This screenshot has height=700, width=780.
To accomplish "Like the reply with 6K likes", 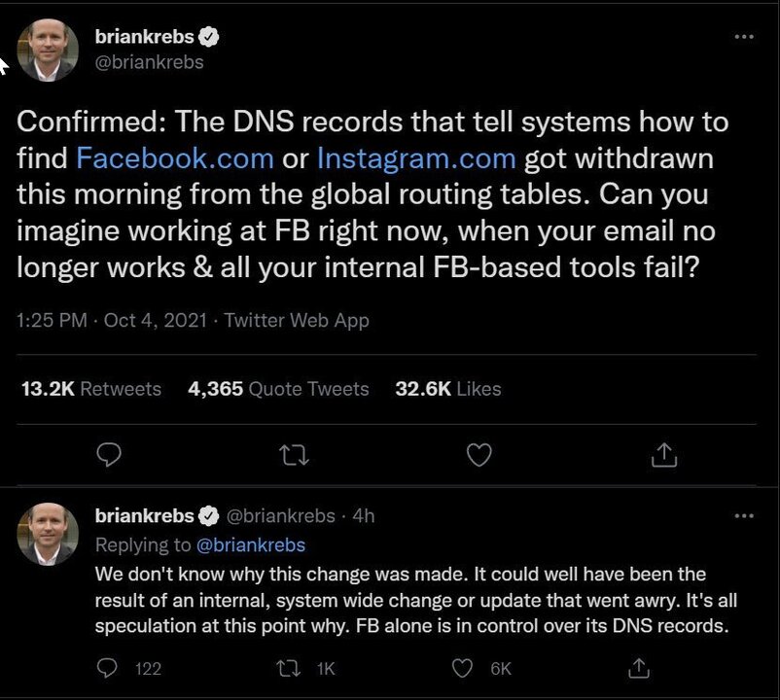I will [464, 668].
